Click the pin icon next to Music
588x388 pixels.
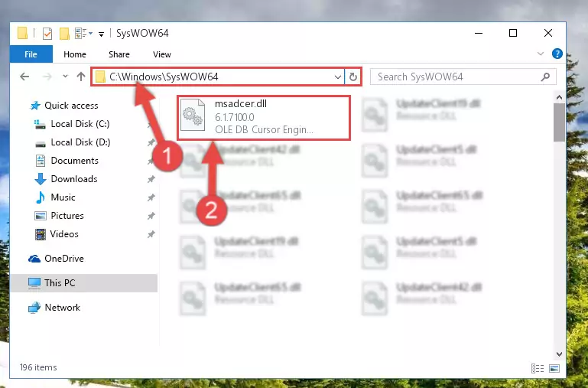coord(151,197)
